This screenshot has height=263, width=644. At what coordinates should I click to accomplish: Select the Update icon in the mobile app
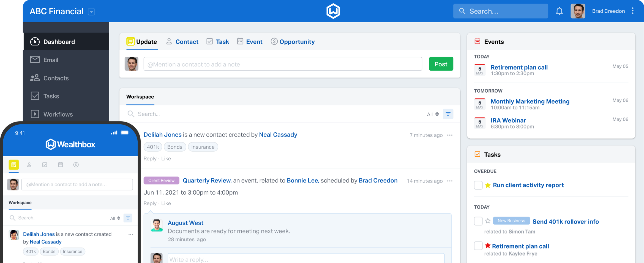13,165
